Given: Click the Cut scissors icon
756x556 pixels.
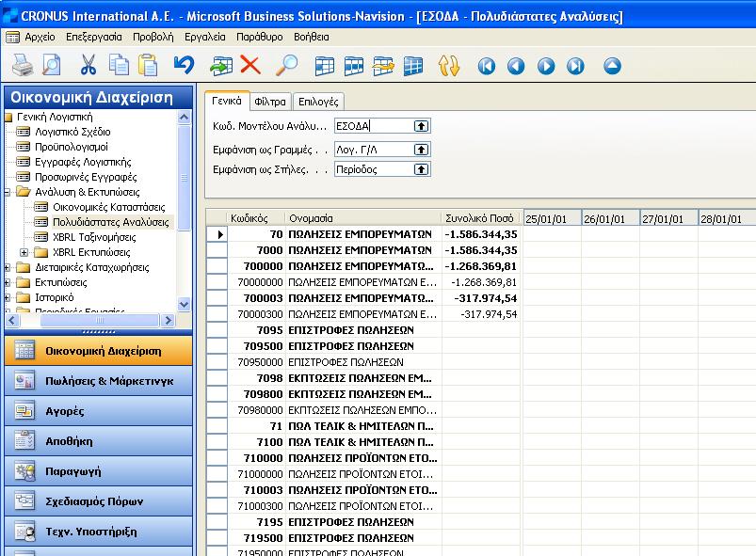Looking at the screenshot, I should (88, 65).
